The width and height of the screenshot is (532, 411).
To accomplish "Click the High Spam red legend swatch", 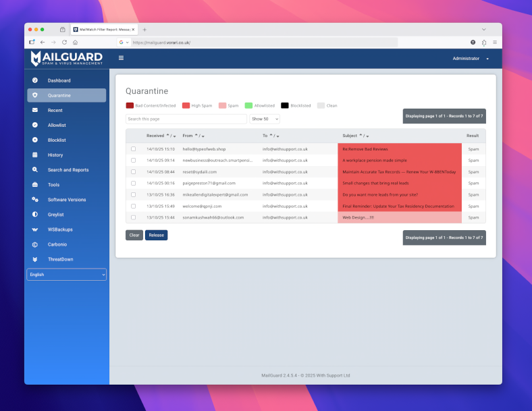I will [186, 105].
